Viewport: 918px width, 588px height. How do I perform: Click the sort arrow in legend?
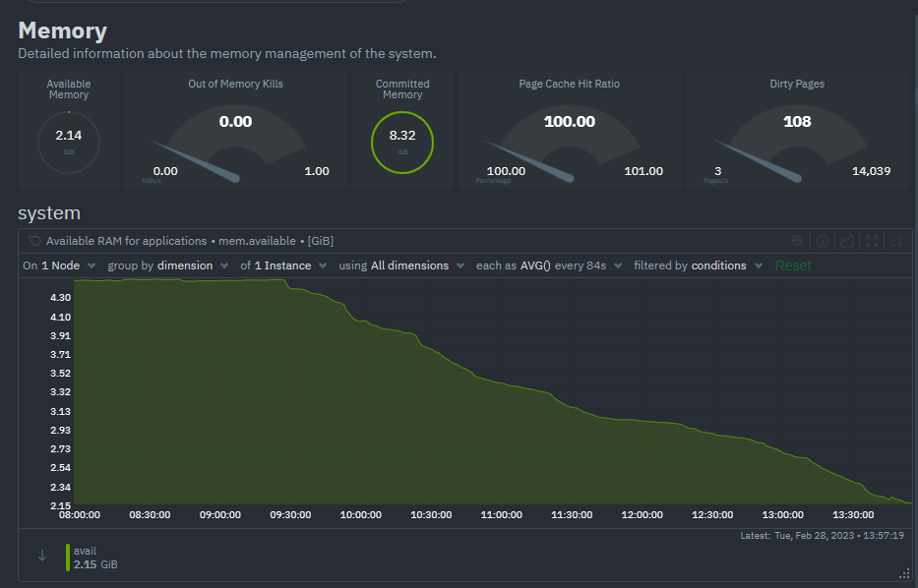point(41,556)
